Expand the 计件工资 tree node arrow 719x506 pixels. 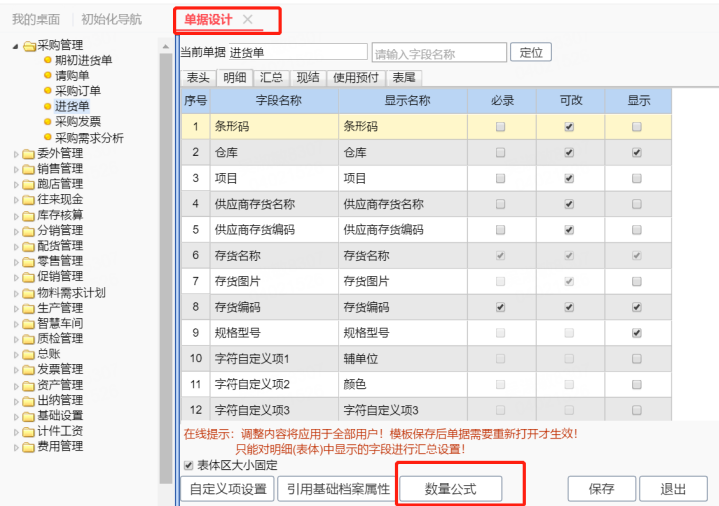16,432
